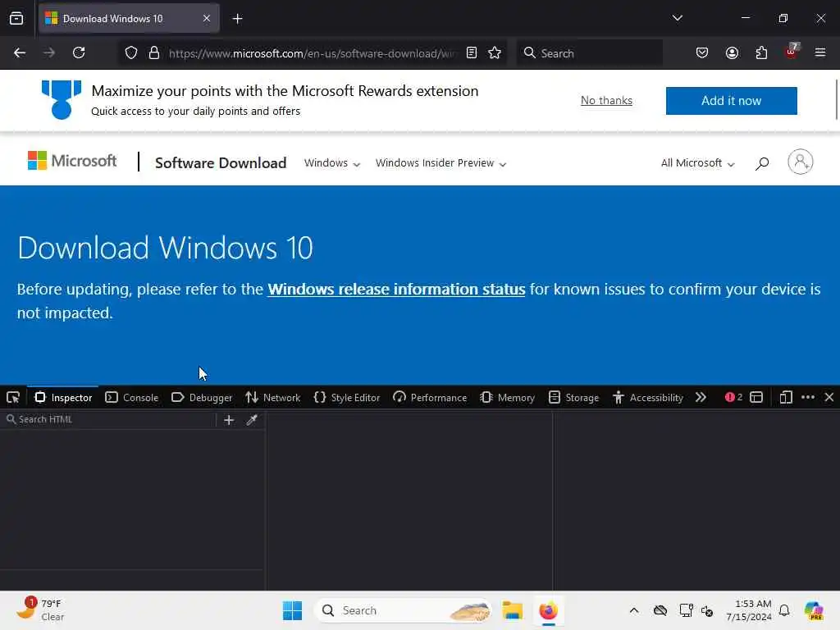Create a new node with the plus icon
Viewport: 840px width, 630px height.
pyautogui.click(x=229, y=420)
